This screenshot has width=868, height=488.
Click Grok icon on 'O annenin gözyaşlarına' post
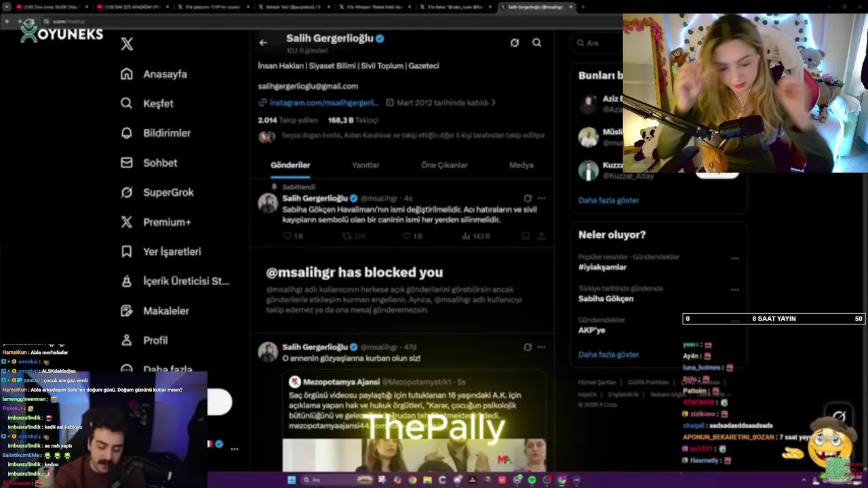tap(528, 347)
